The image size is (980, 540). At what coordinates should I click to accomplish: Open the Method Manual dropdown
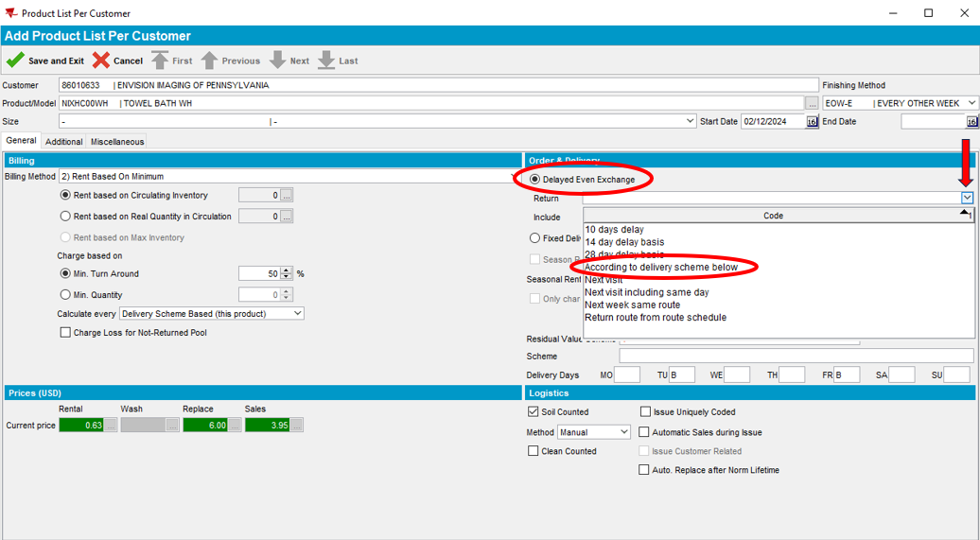click(622, 432)
